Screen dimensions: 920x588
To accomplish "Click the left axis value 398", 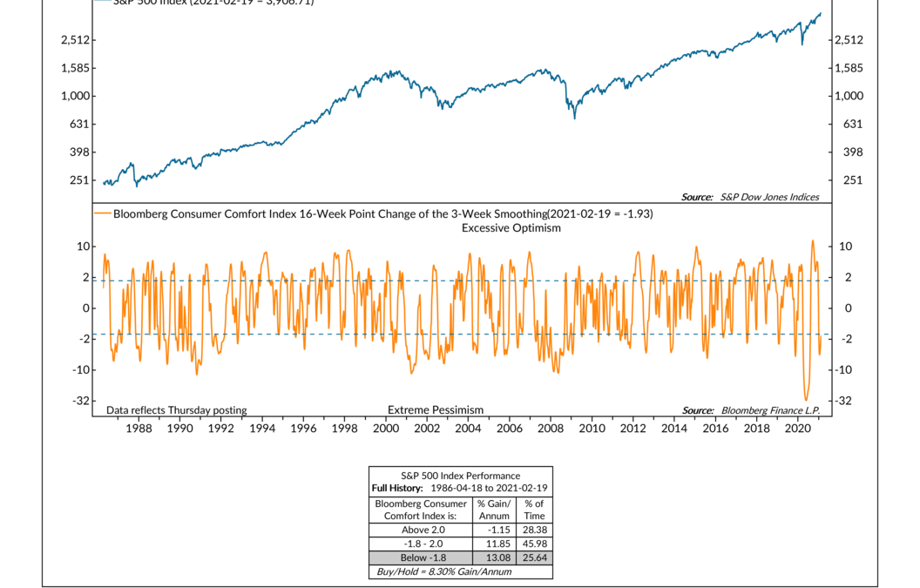I will tap(79, 152).
